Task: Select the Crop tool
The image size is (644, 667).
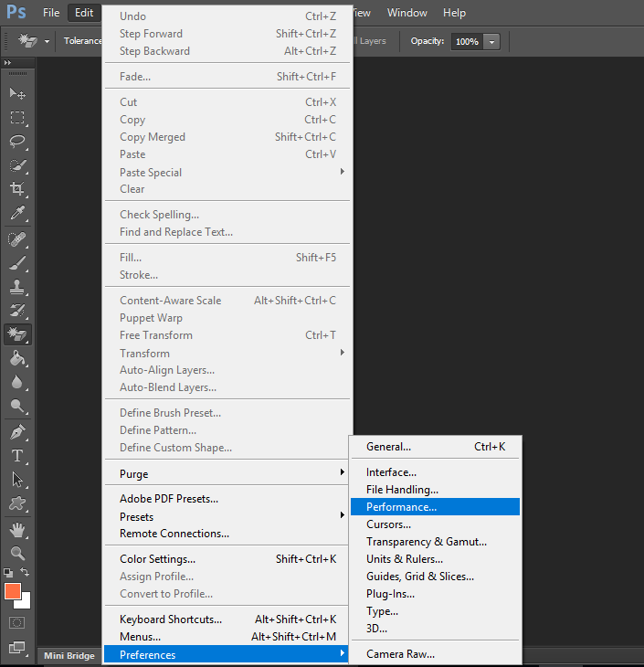Action: pyautogui.click(x=17, y=188)
